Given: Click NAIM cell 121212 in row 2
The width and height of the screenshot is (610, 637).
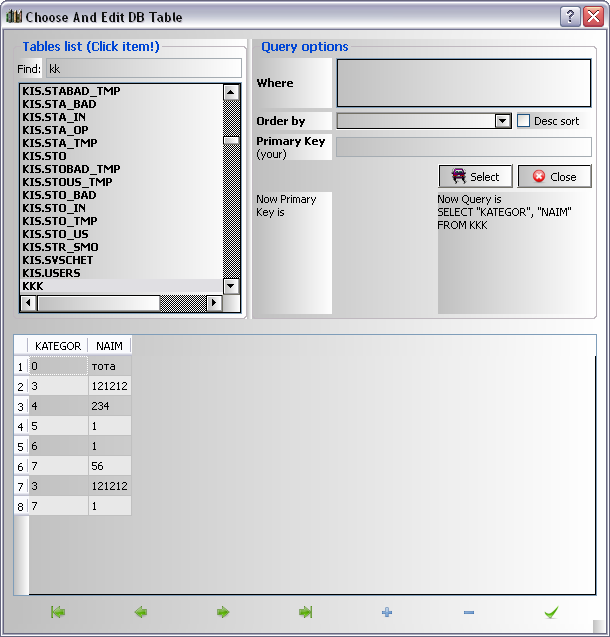Looking at the screenshot, I should click(x=110, y=386).
